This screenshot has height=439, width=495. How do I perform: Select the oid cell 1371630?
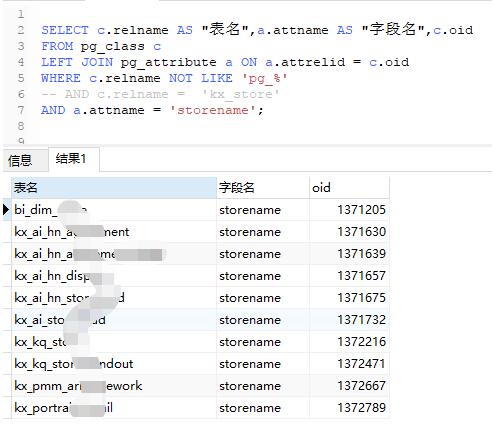[349, 232]
